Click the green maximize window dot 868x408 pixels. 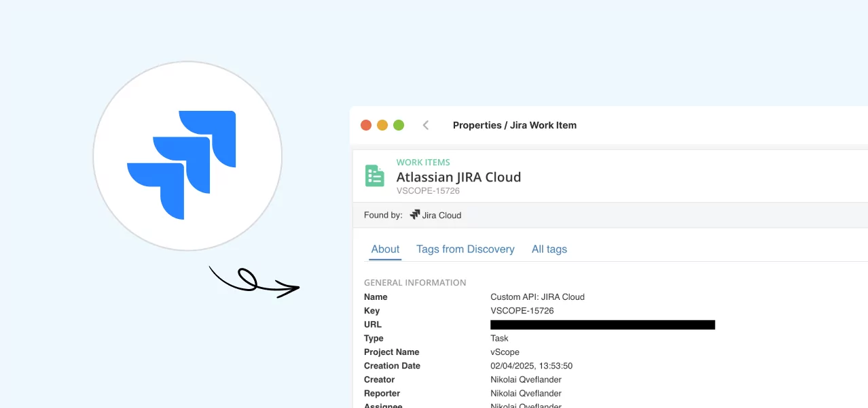pyautogui.click(x=399, y=125)
